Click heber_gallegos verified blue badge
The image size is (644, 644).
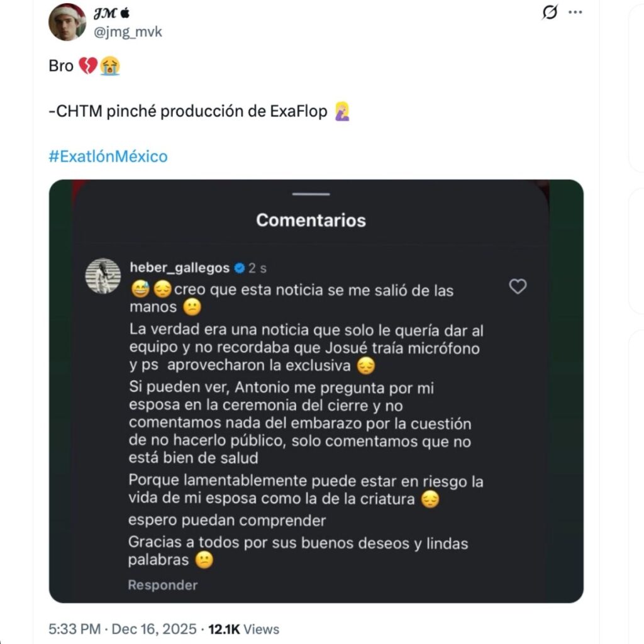240,268
